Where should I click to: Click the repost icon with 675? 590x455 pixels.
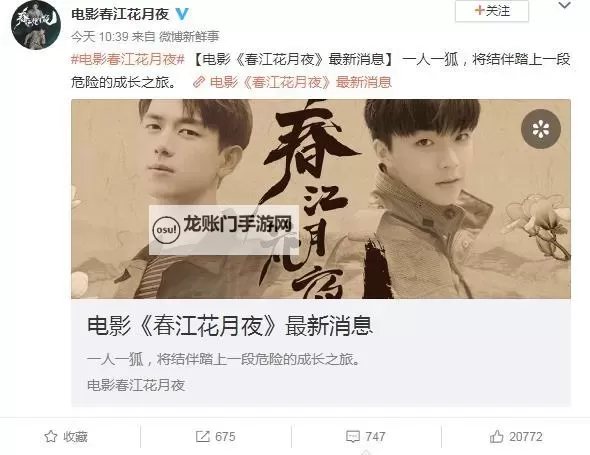tap(216, 437)
